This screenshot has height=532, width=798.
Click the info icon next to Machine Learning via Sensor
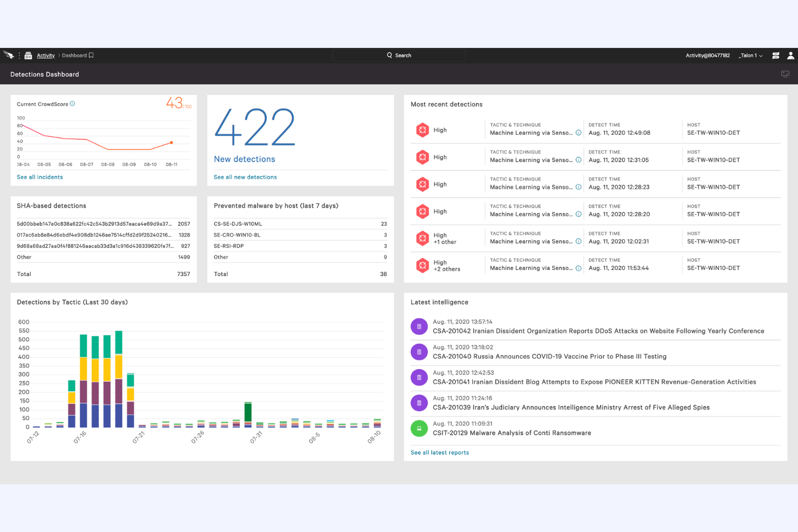(x=578, y=133)
